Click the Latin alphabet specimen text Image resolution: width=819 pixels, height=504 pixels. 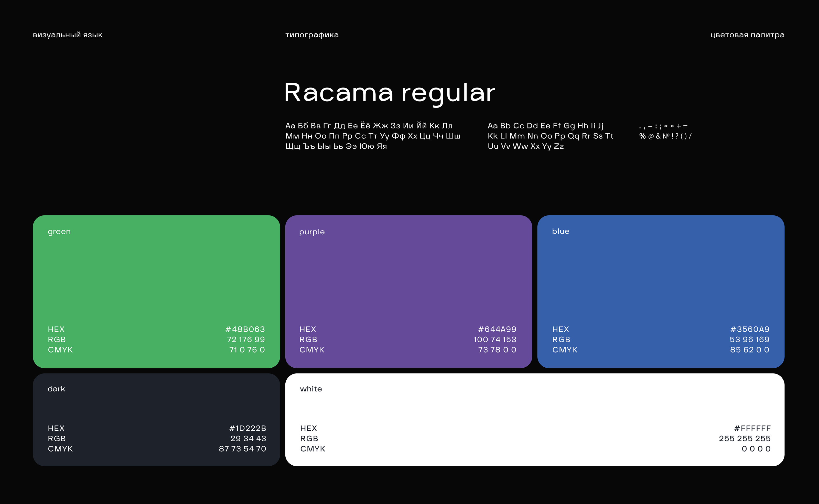coord(550,136)
